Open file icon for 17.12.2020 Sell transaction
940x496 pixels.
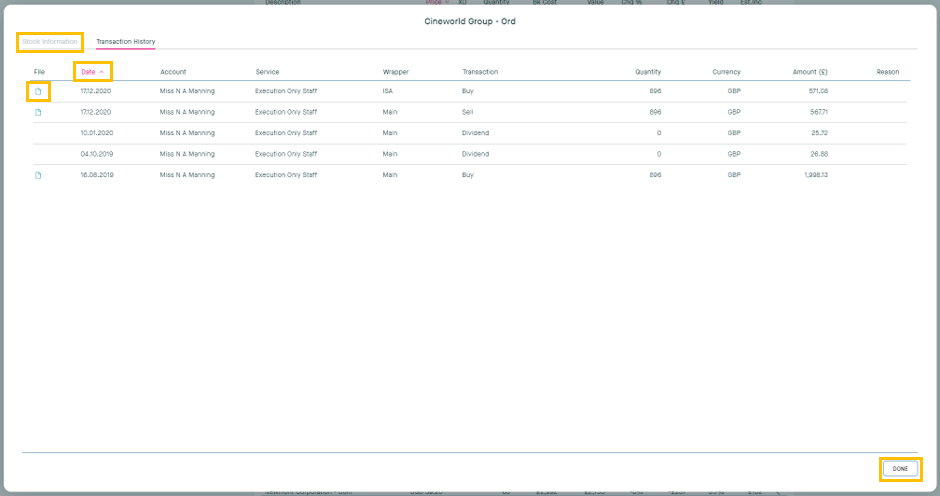coord(38,112)
